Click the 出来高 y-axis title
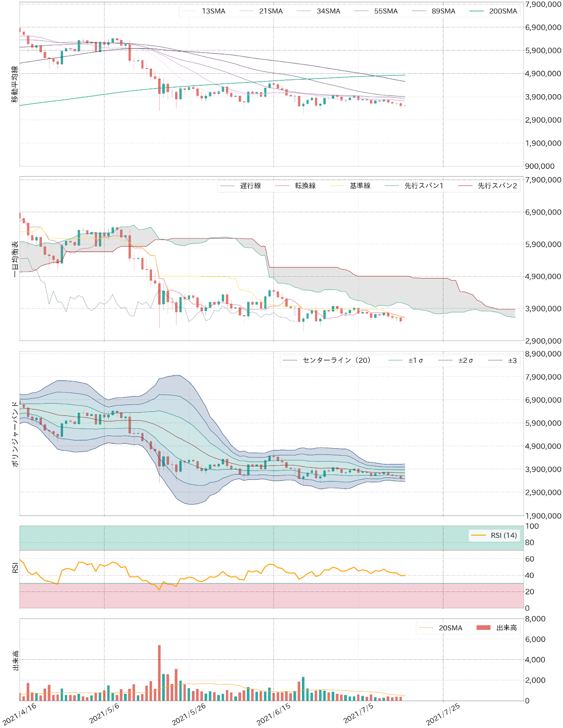This screenshot has height=728, width=563. (x=15, y=660)
